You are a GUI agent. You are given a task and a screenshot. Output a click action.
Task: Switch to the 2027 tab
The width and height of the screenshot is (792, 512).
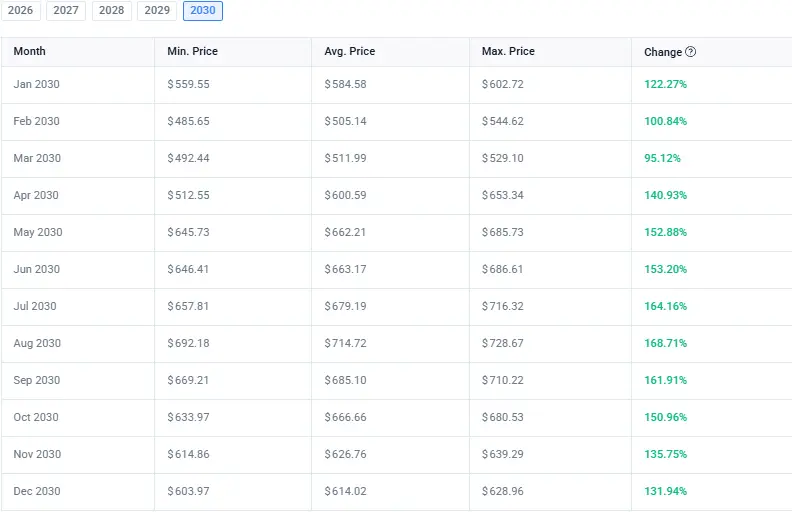point(66,11)
